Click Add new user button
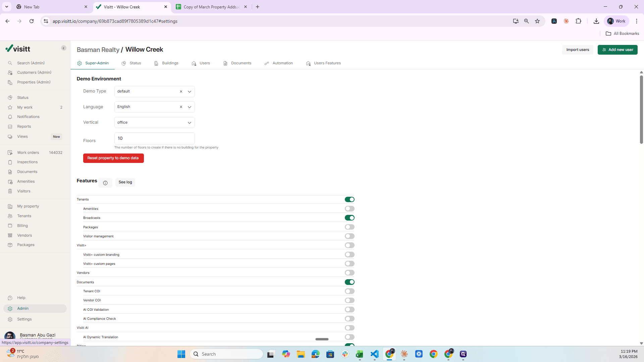 pyautogui.click(x=618, y=50)
